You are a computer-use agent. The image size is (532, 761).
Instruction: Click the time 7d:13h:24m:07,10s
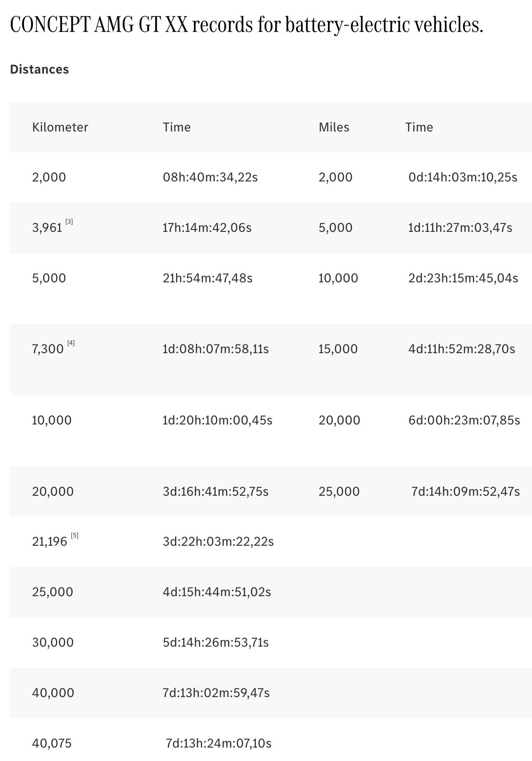(218, 743)
